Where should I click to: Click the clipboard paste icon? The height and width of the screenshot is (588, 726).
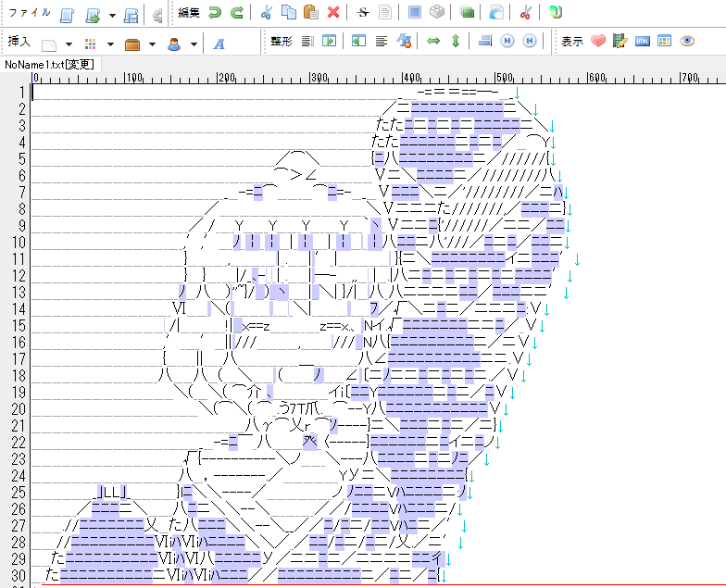coord(311,13)
